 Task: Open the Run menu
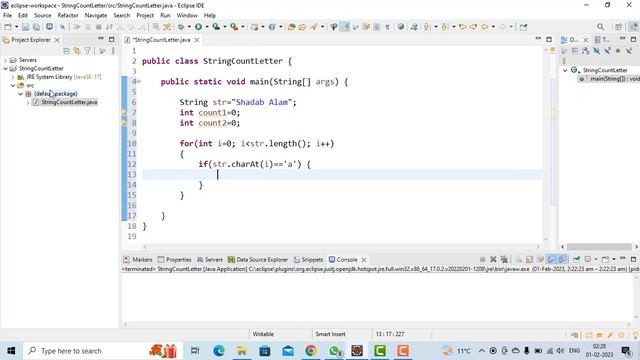pyautogui.click(x=165, y=16)
